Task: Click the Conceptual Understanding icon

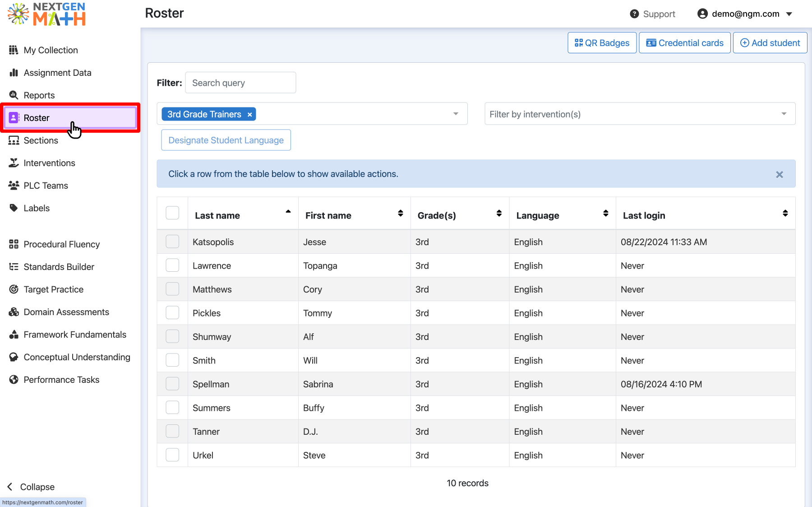Action: click(x=14, y=357)
